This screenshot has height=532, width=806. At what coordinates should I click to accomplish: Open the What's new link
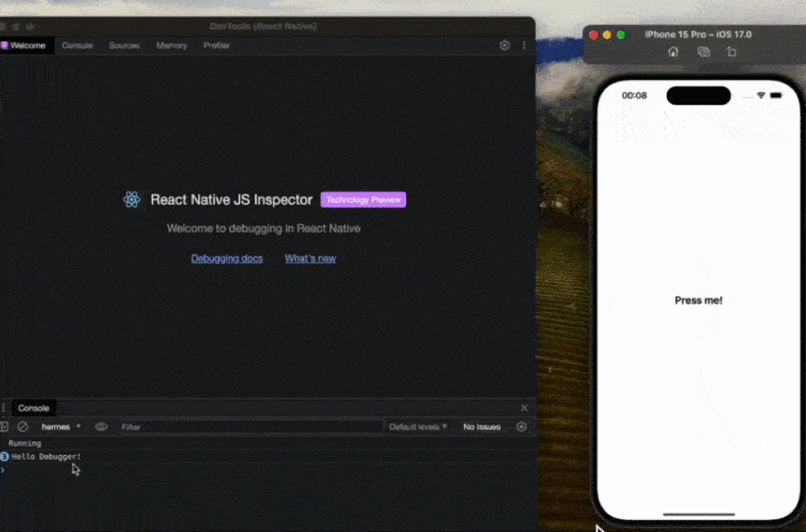point(310,259)
